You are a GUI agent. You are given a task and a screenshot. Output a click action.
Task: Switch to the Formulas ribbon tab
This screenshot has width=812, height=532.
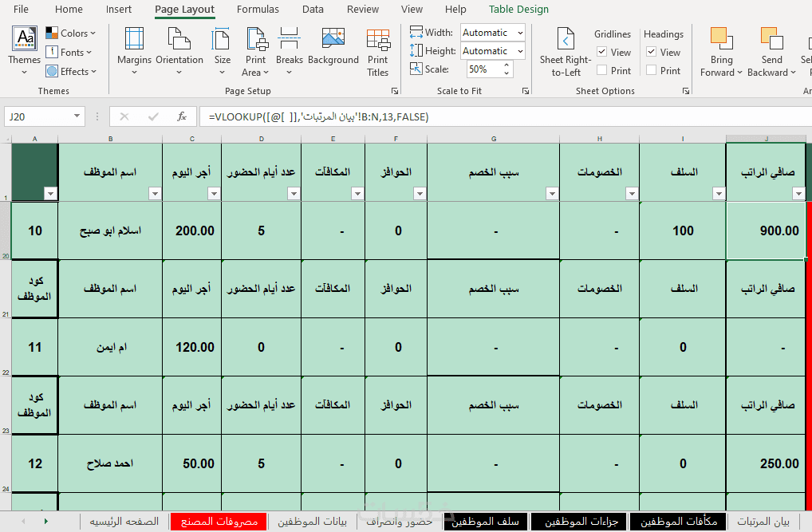coord(258,10)
